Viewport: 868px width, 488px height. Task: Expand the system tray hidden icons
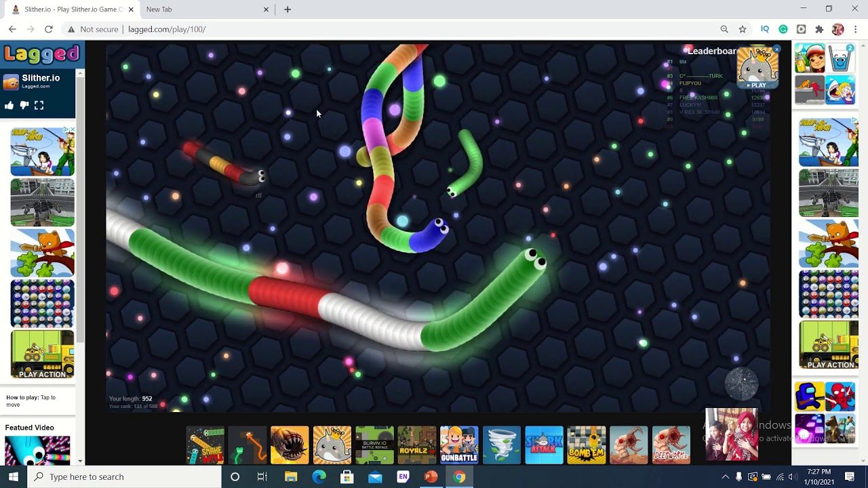pyautogui.click(x=726, y=476)
